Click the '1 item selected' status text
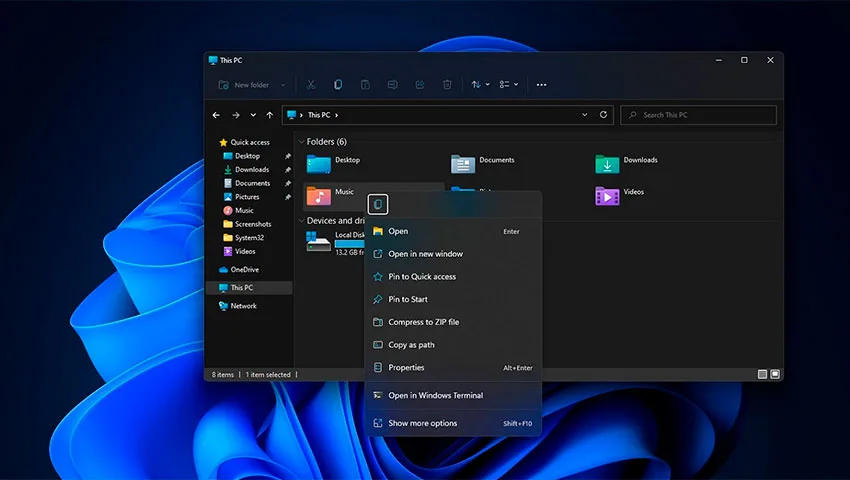The height and width of the screenshot is (480, 850). (268, 375)
